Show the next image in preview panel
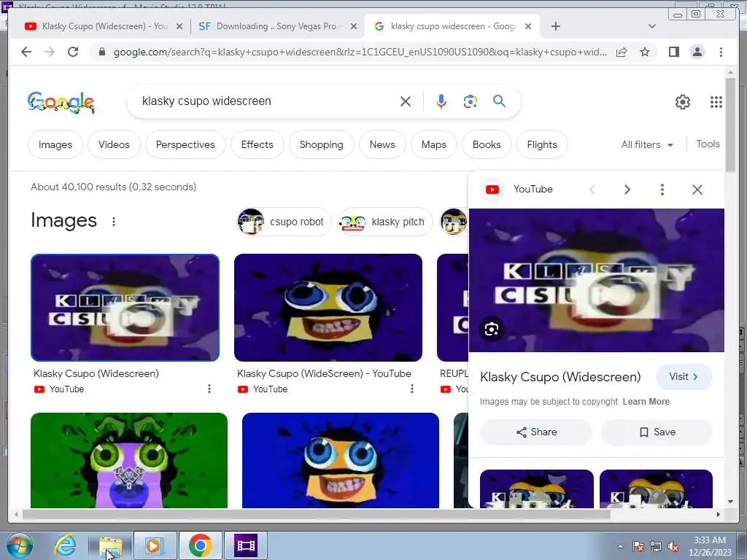The width and height of the screenshot is (747, 560). point(627,190)
